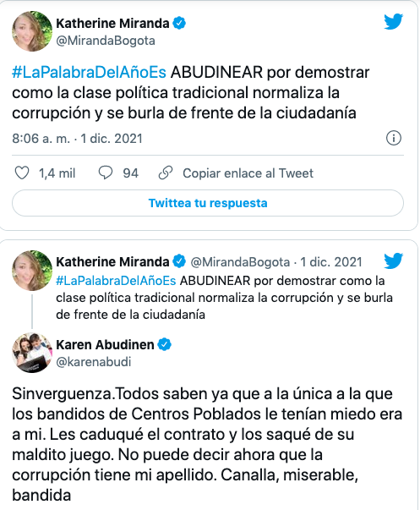
Task: Open Katherine Miranda's top profile picture
Action: (32, 31)
